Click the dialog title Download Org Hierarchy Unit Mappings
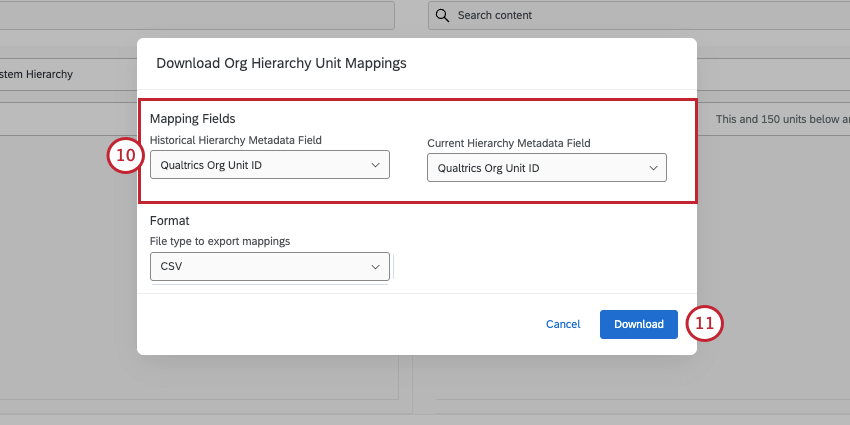The image size is (850, 425). point(281,63)
